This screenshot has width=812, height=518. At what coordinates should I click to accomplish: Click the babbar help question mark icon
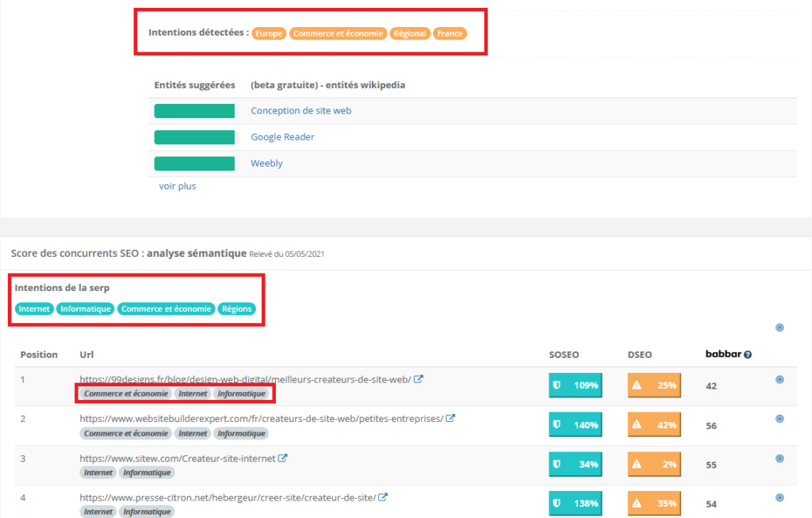pyautogui.click(x=748, y=355)
